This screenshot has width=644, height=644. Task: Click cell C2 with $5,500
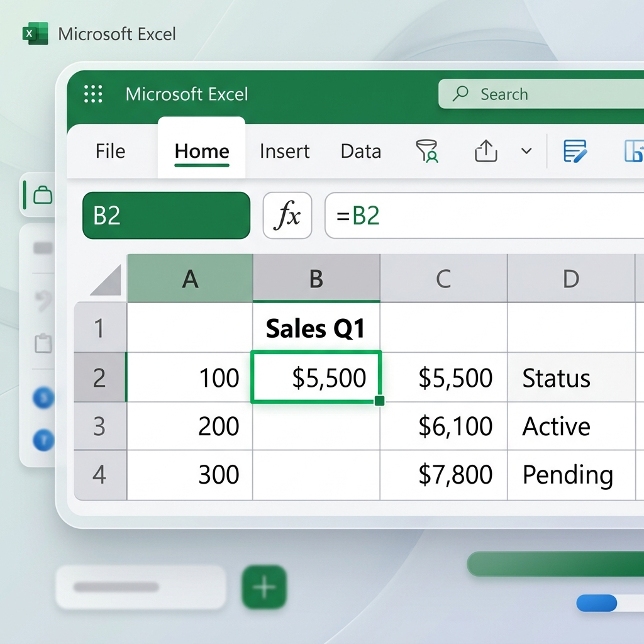443,377
